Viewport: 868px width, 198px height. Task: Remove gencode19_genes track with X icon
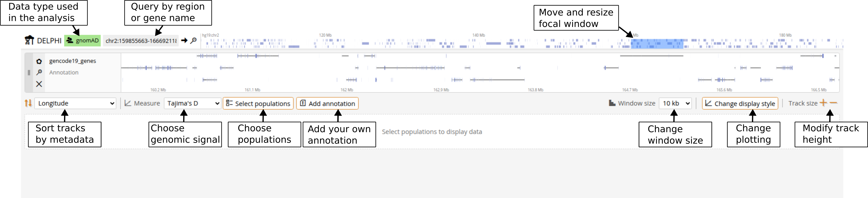(39, 84)
